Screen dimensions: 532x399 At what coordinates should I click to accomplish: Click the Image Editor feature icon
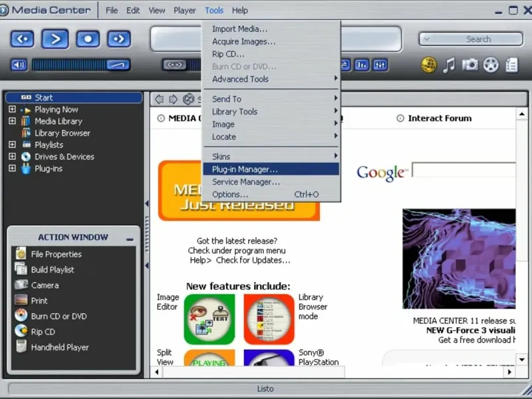(209, 319)
